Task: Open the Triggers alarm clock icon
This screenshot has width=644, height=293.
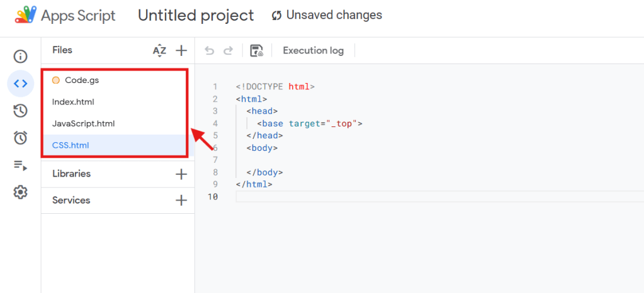Action: point(21,138)
